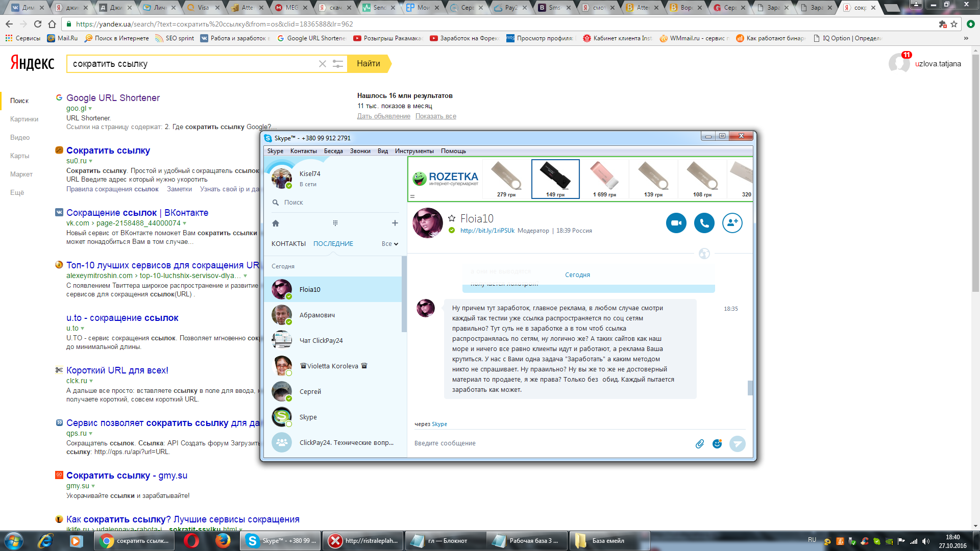
Task: Open Windows Media Player from the taskbar
Action: (76, 541)
